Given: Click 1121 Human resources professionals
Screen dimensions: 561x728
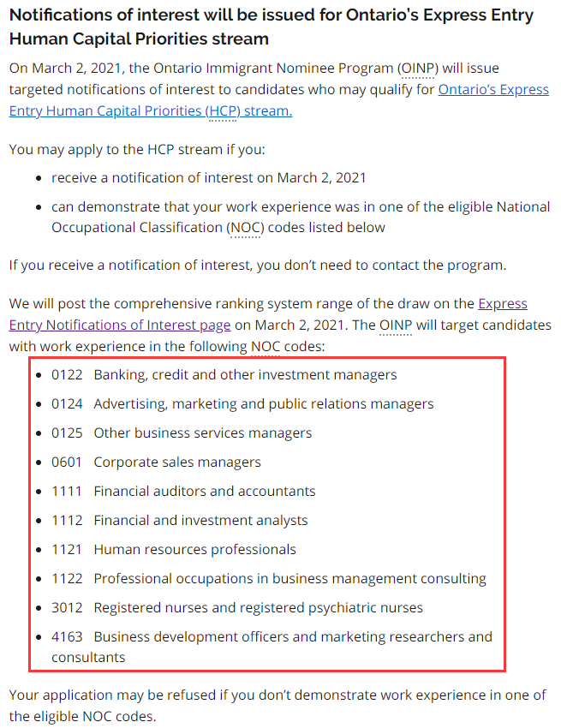Looking at the screenshot, I should (x=173, y=550).
